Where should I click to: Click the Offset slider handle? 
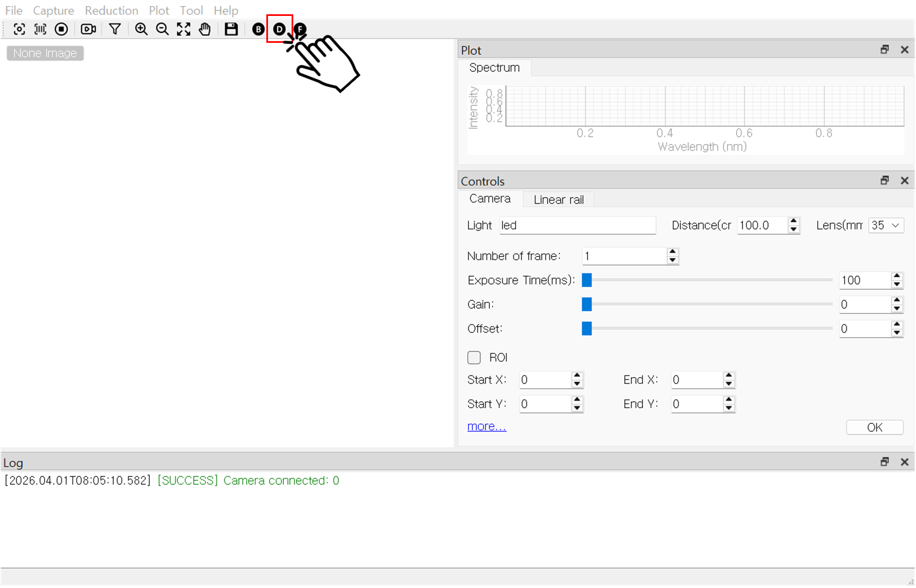click(x=587, y=328)
